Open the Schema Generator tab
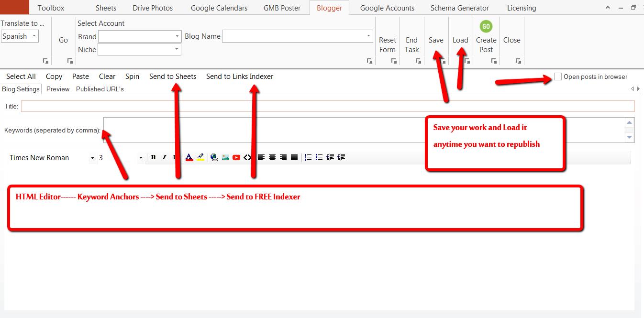Image resolution: width=644 pixels, height=318 pixels. pos(460,8)
